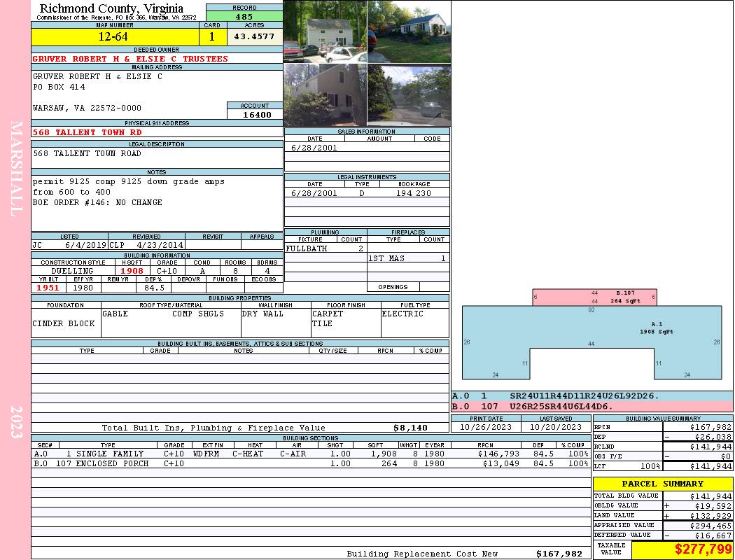
Task: Click the year built value 1951
Action: [x=48, y=288]
